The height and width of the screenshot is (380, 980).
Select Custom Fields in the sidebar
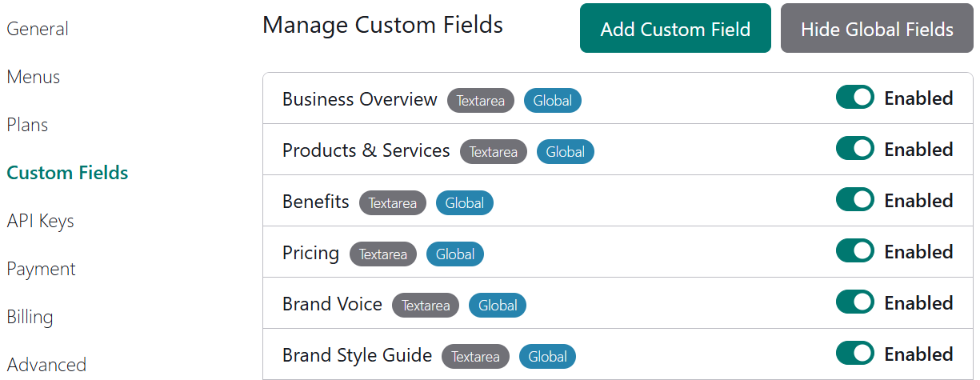pyautogui.click(x=67, y=173)
